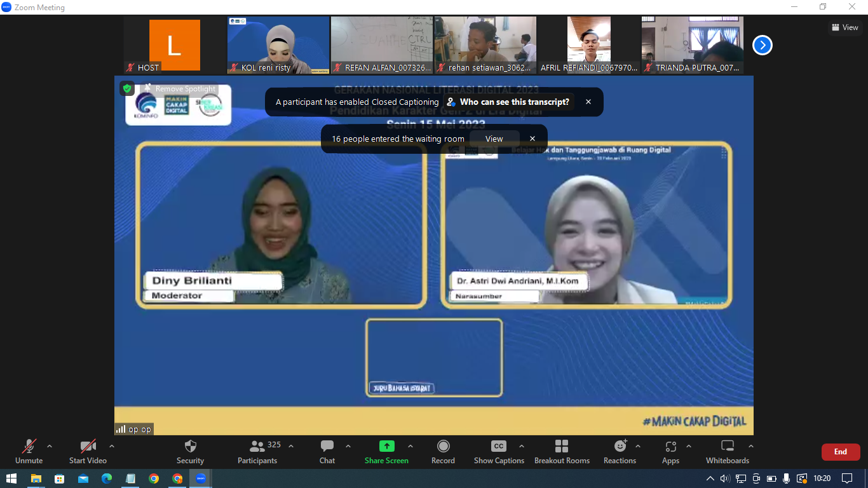Open the Participants panel
Screen dimensions: 868x488
click(257, 451)
